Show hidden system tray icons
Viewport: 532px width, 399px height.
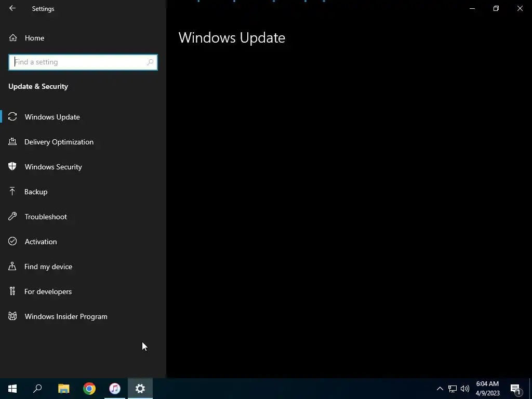pos(440,389)
